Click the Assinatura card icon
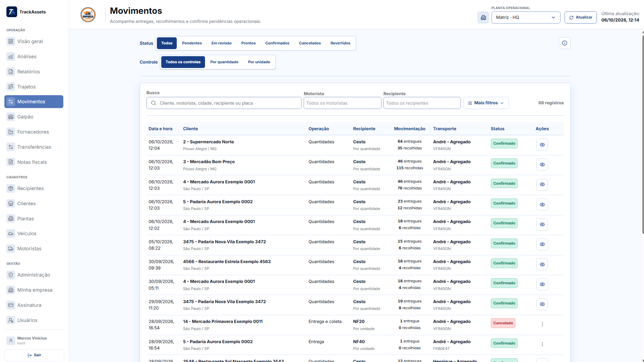Screen dimensions: 644x362 11,305
